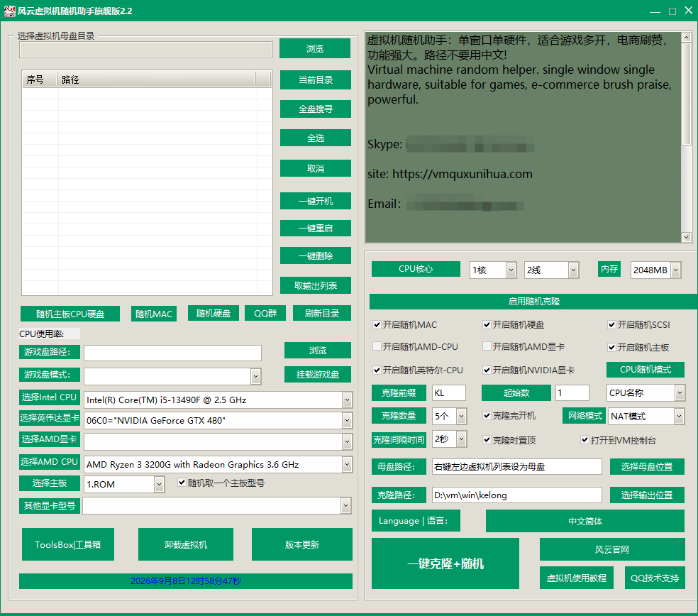
Task: Click 选择母盘位置 button
Action: click(647, 466)
